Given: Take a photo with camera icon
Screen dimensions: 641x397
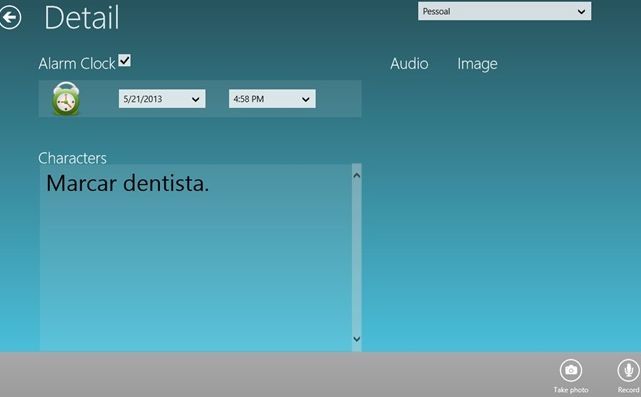Looking at the screenshot, I should (x=571, y=370).
